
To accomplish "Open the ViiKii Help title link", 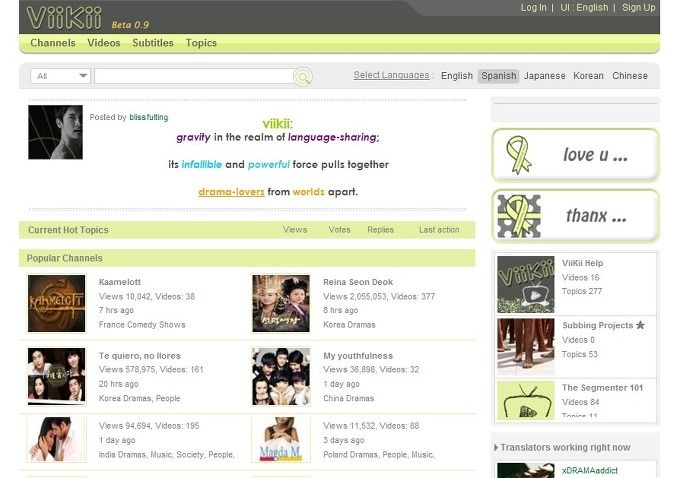I will (x=582, y=263).
